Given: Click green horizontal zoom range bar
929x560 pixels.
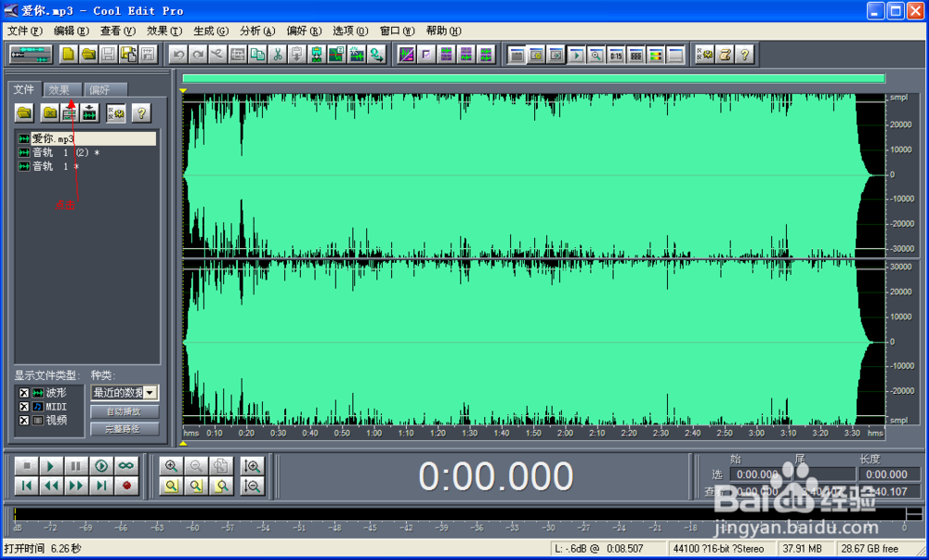Looking at the screenshot, I should [x=534, y=78].
